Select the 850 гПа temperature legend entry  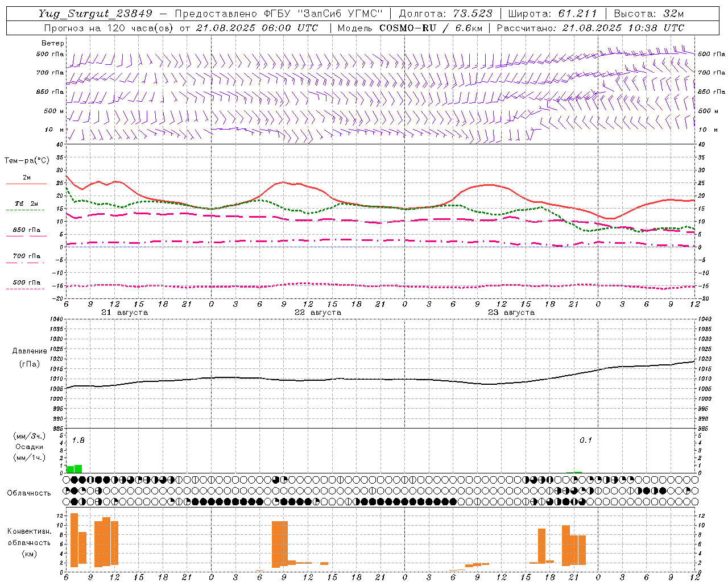27,230
